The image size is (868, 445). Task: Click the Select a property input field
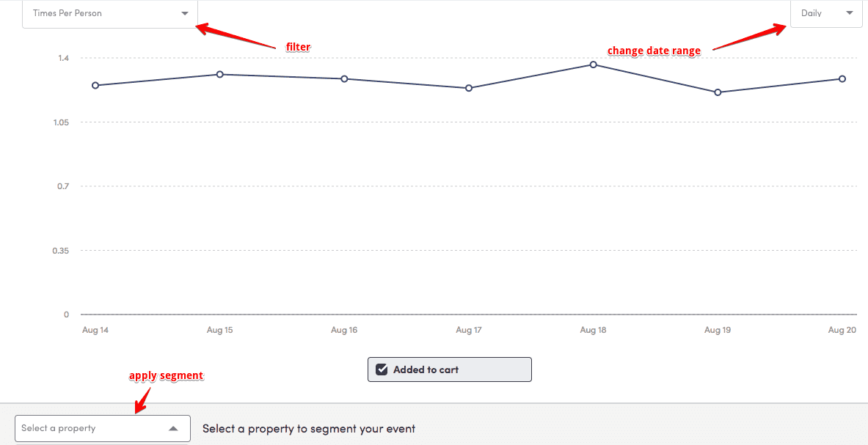81,428
